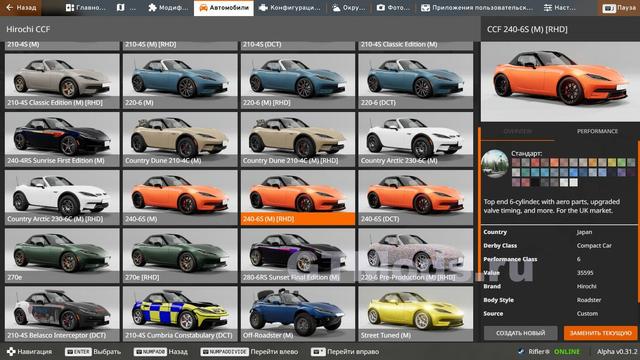The image size is (640, 360).
Task: Open the map icon tab
Action: pyautogui.click(x=127, y=8)
